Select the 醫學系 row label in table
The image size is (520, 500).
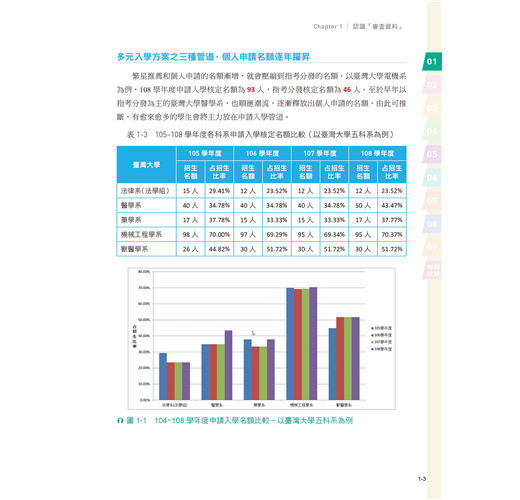pyautogui.click(x=131, y=205)
